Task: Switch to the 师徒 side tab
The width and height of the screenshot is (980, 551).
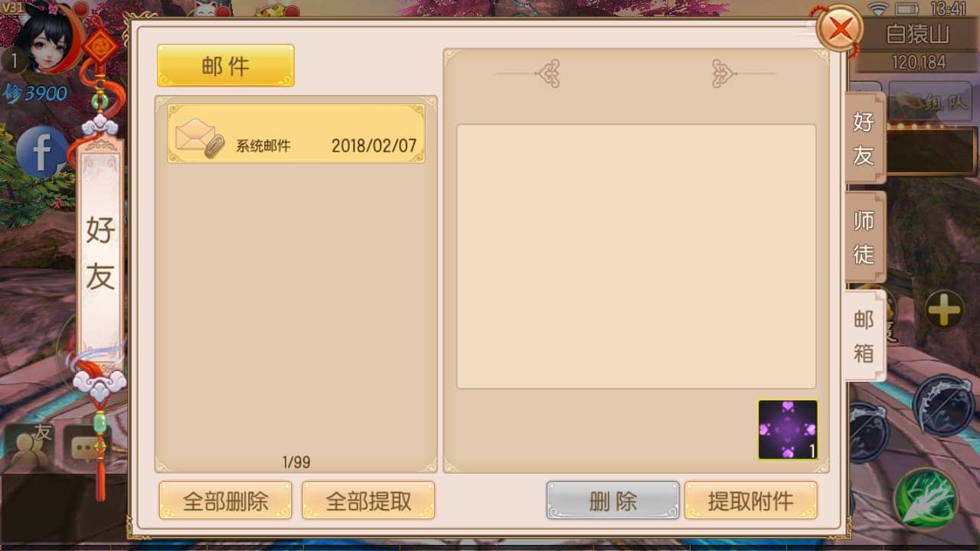Action: [x=864, y=237]
